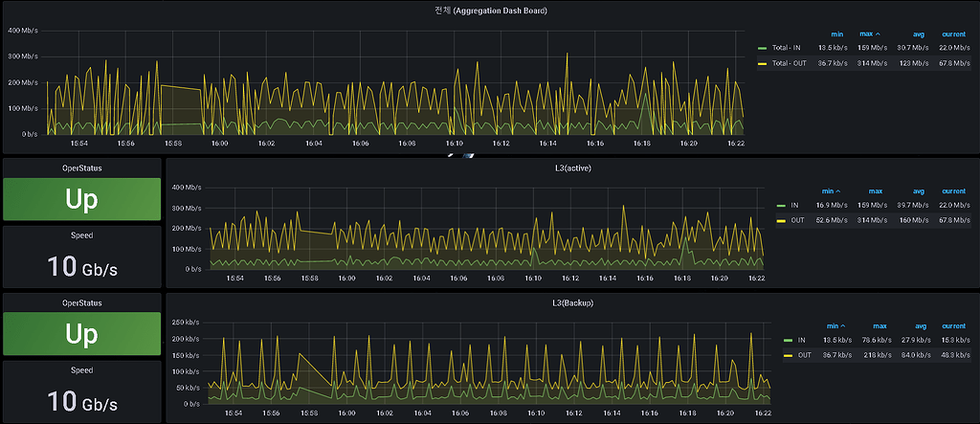Sort L3(Backup) legend by current column
The image size is (980, 424).
tap(954, 325)
